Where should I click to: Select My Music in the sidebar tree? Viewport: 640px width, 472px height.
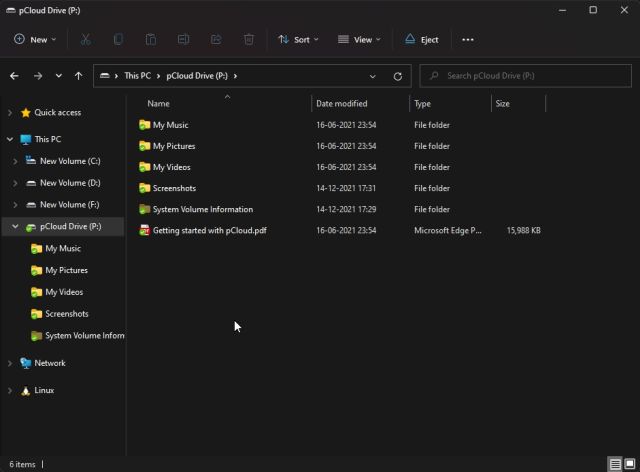point(63,248)
